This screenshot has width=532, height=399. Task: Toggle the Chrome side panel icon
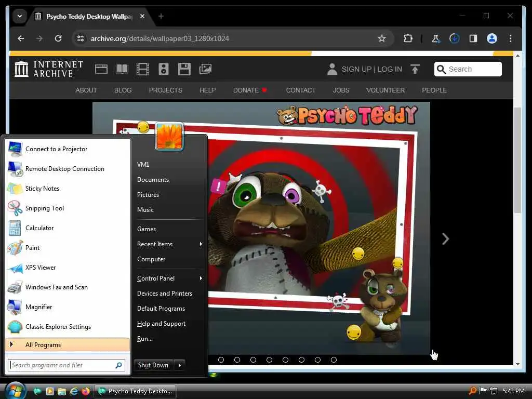click(x=473, y=38)
